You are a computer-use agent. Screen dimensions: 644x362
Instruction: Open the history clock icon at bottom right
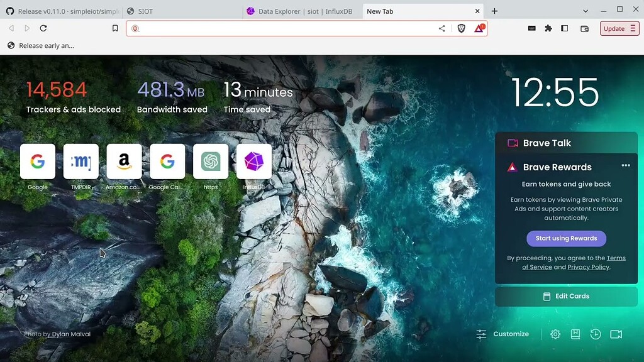click(x=596, y=334)
